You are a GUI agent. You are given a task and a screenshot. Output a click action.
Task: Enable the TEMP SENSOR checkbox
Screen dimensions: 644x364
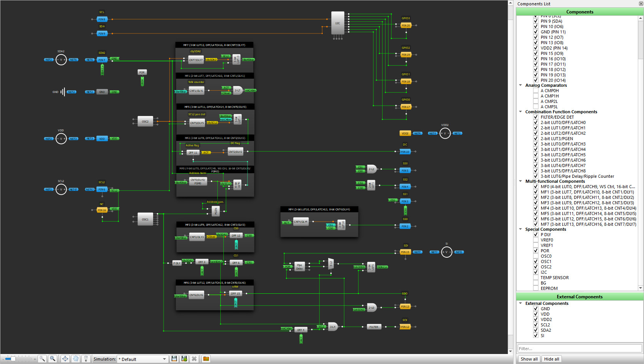535,278
